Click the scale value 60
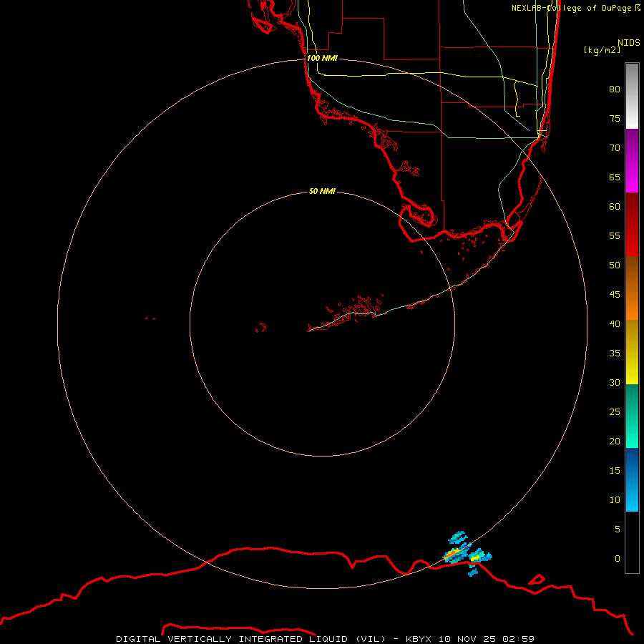This screenshot has width=644, height=644. click(615, 207)
